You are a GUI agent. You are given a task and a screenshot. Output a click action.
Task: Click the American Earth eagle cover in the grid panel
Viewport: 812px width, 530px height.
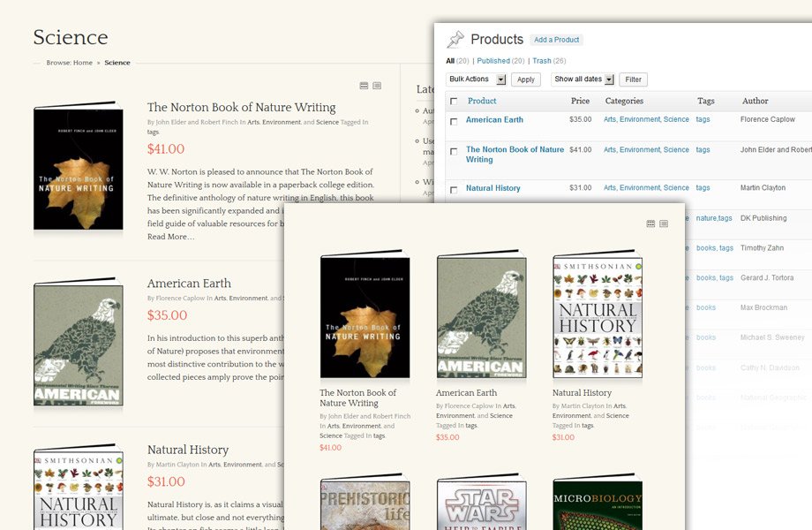(x=482, y=314)
